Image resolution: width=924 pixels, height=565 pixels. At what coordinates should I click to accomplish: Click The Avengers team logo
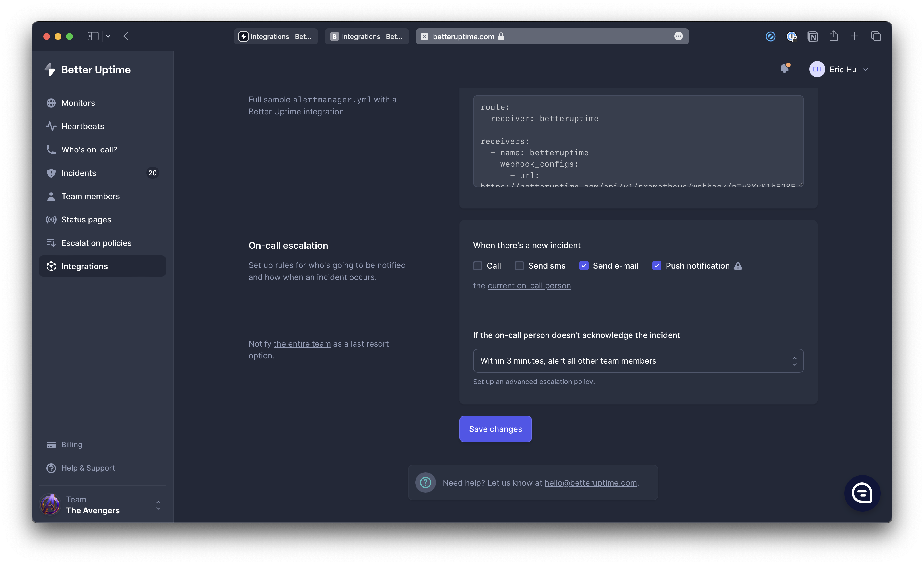pyautogui.click(x=50, y=505)
